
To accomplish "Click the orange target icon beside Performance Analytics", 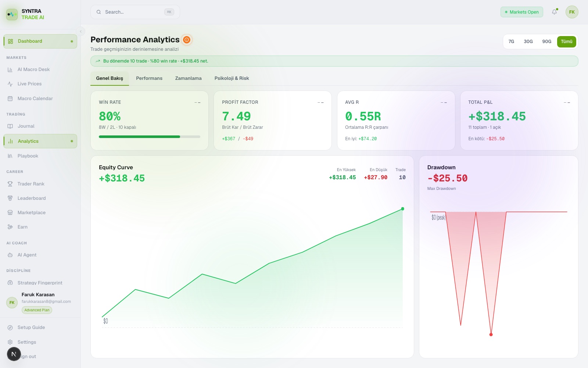I will (187, 40).
